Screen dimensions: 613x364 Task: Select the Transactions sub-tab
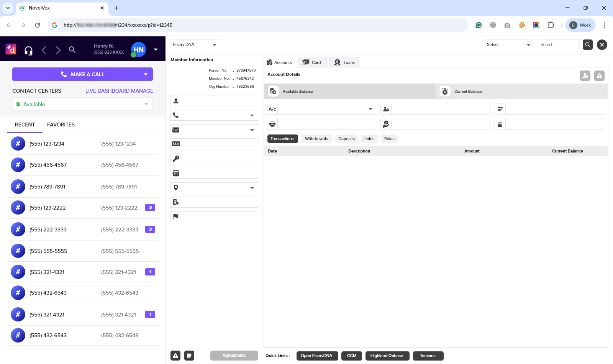click(x=282, y=139)
